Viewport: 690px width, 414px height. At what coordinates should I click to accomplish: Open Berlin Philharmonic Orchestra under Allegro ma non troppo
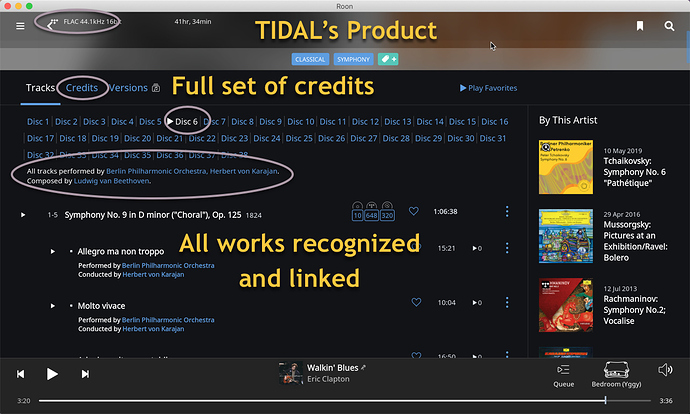[x=168, y=265]
